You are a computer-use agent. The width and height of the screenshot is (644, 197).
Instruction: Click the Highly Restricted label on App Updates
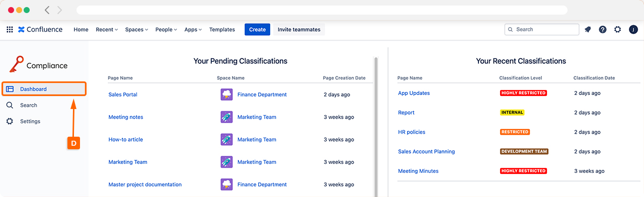tap(523, 93)
